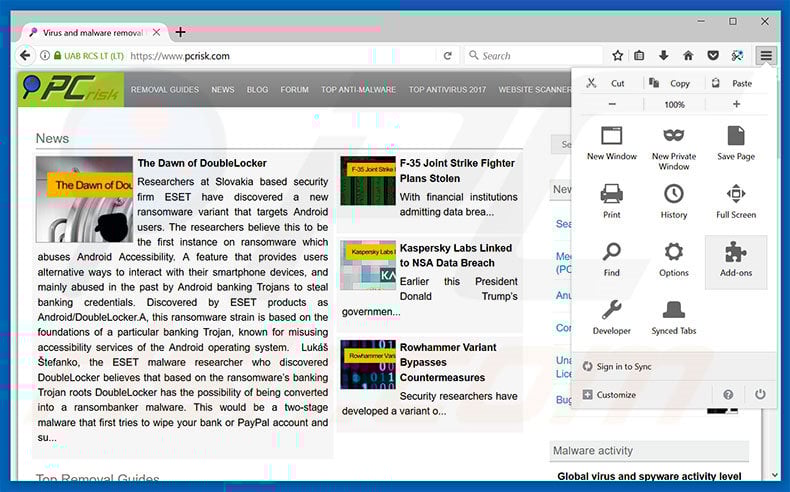Click Customize in the menu panel
Viewport: 790px width, 492px height.
click(x=609, y=395)
